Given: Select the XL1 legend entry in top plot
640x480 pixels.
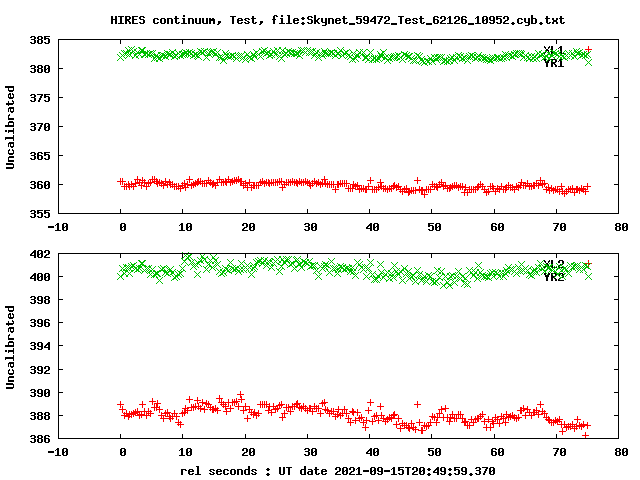Looking at the screenshot, I should (x=553, y=51).
